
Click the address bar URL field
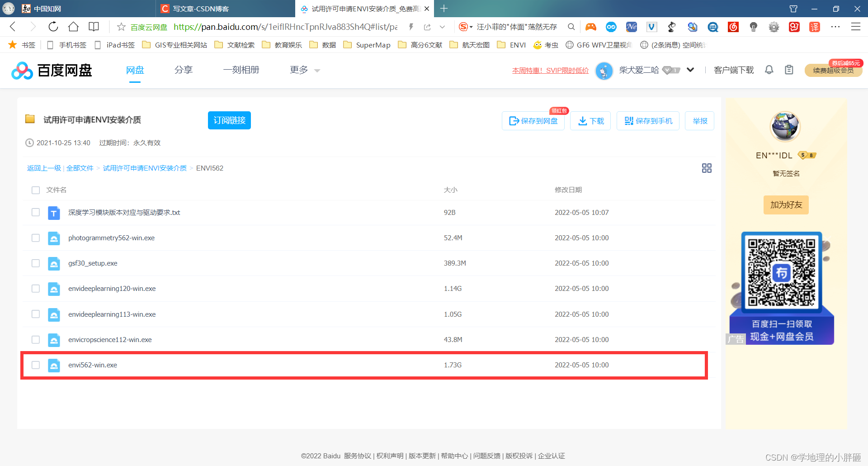point(285,27)
